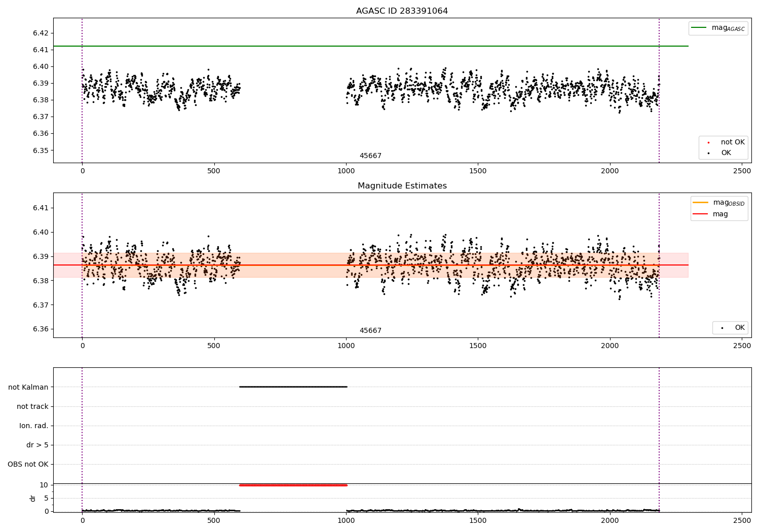Viewport: 760px width, 532px height.
Task: Click the '45667' label in Magnitude Estimates plot
Action: pyautogui.click(x=370, y=331)
